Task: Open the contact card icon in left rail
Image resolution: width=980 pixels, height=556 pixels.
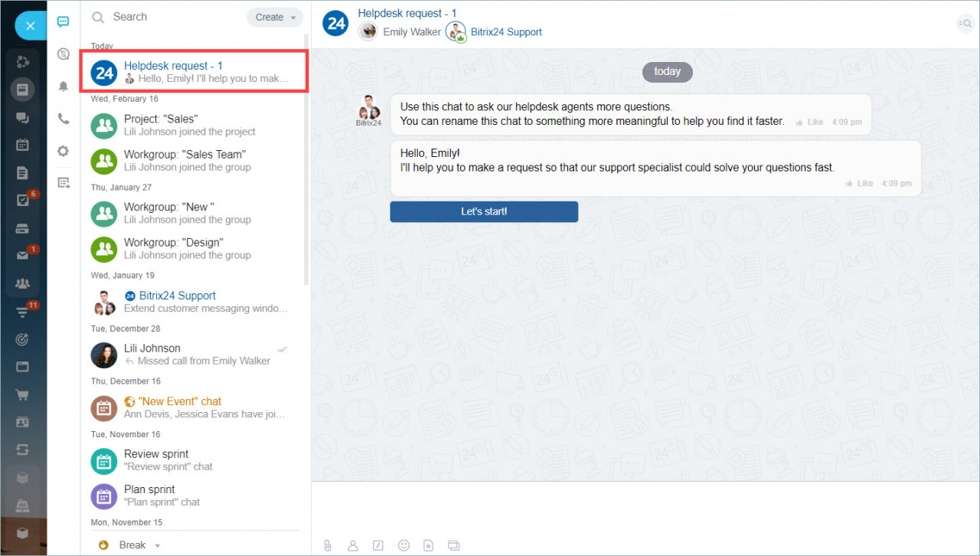Action: (x=23, y=423)
